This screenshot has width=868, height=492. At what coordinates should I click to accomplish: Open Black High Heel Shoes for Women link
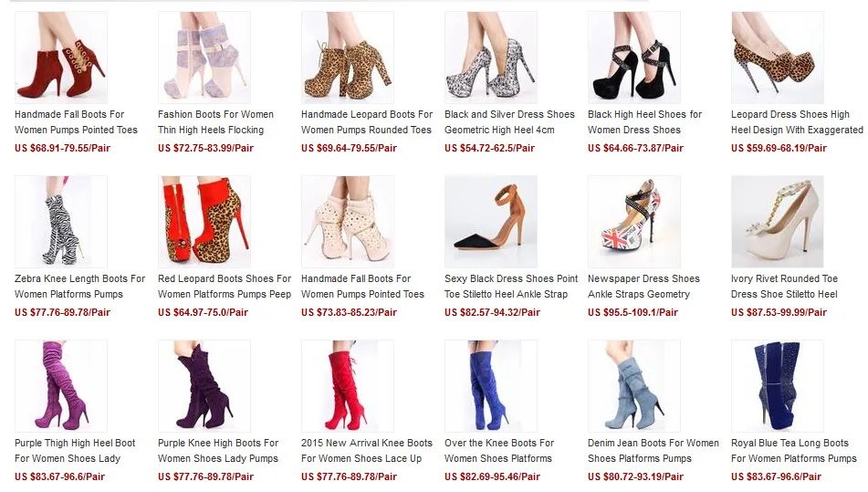coord(645,121)
